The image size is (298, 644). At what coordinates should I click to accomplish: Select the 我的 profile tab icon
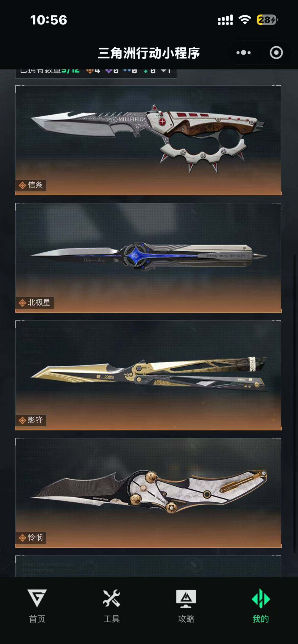261,598
